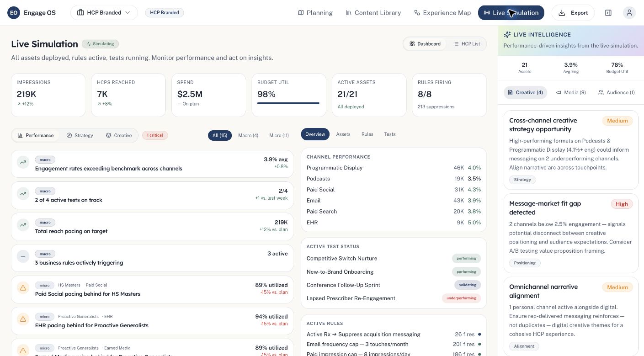Image resolution: width=644 pixels, height=356 pixels.
Task: Click warning icon on Paid Social pacing row
Action: point(23,288)
